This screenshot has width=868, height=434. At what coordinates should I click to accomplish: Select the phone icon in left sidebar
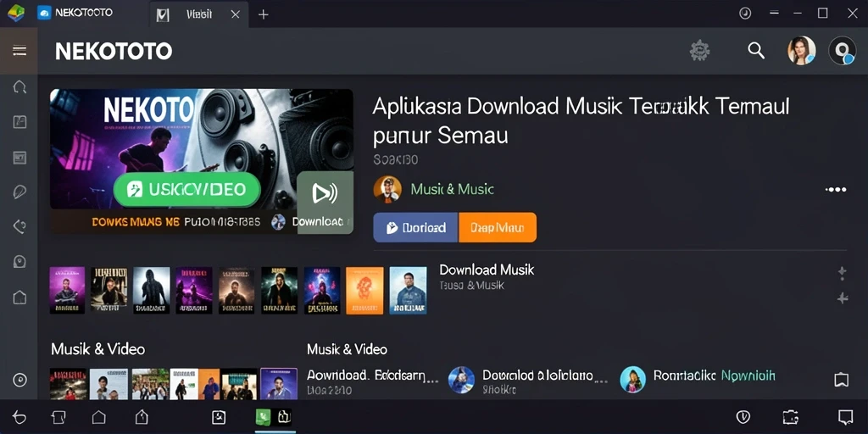[x=19, y=226]
